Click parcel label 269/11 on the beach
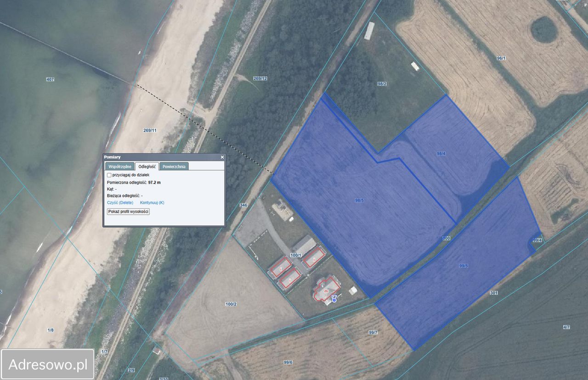The width and height of the screenshot is (588, 380). click(x=150, y=130)
